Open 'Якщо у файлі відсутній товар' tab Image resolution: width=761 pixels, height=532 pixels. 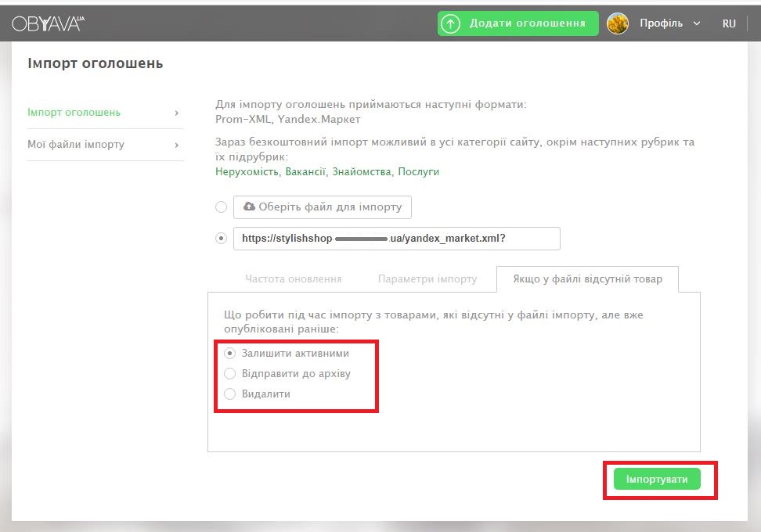587,279
